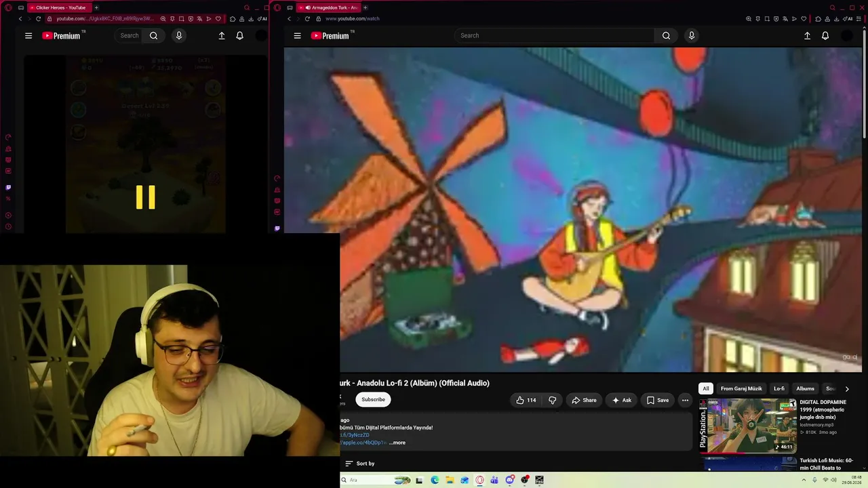Click the Anadolu Lo-fi 2 video player
The width and height of the screenshot is (868, 488).
tap(573, 210)
